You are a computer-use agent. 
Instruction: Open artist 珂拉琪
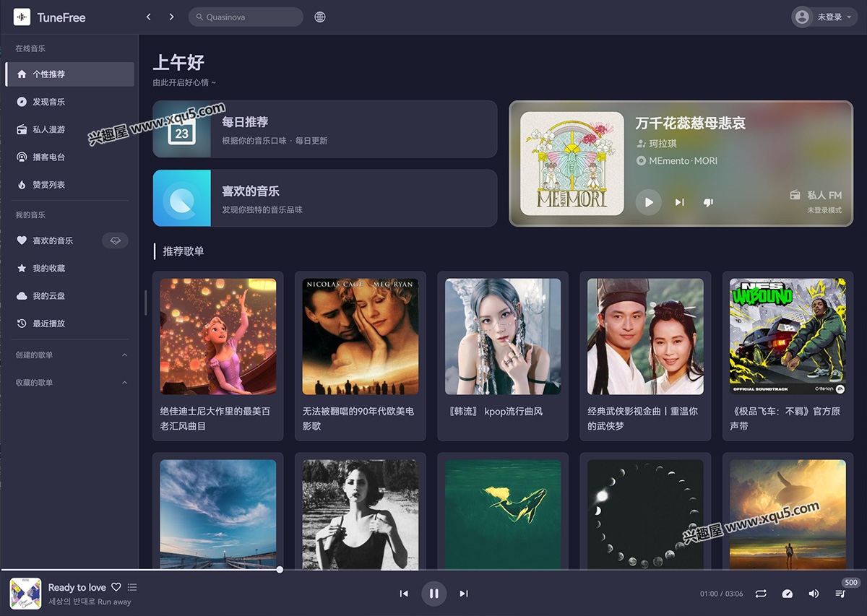(662, 144)
